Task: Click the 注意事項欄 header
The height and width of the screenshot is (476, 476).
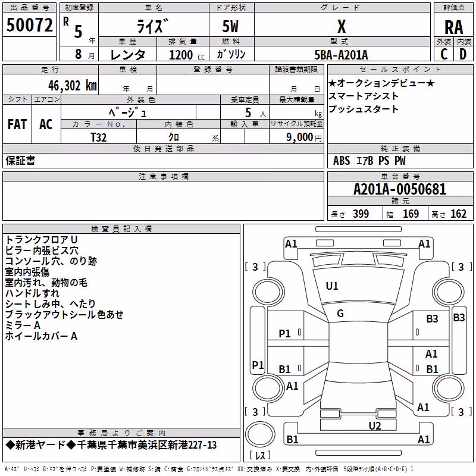Action: 164,176
